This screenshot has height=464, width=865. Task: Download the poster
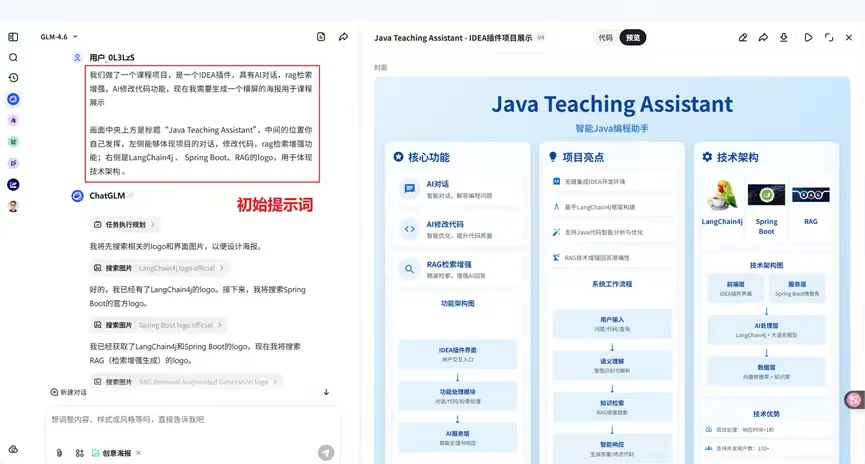coord(783,38)
